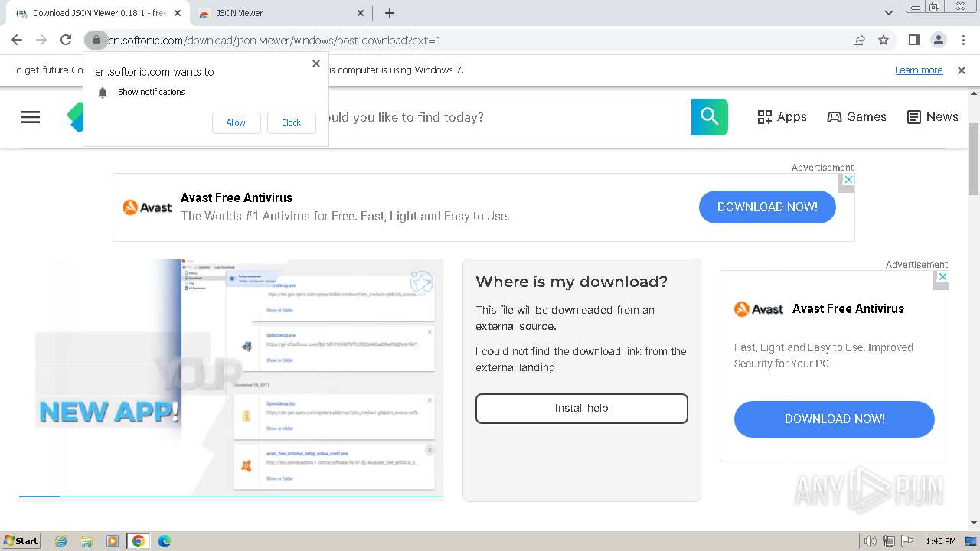Open Microsoft Edge from the taskbar
Viewport: 980px width, 551px height.
(165, 541)
